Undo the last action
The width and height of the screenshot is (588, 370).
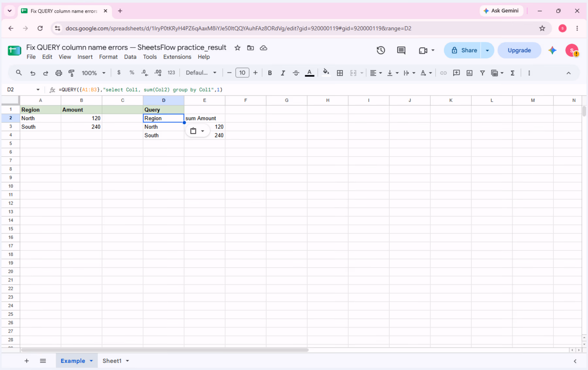pyautogui.click(x=33, y=73)
